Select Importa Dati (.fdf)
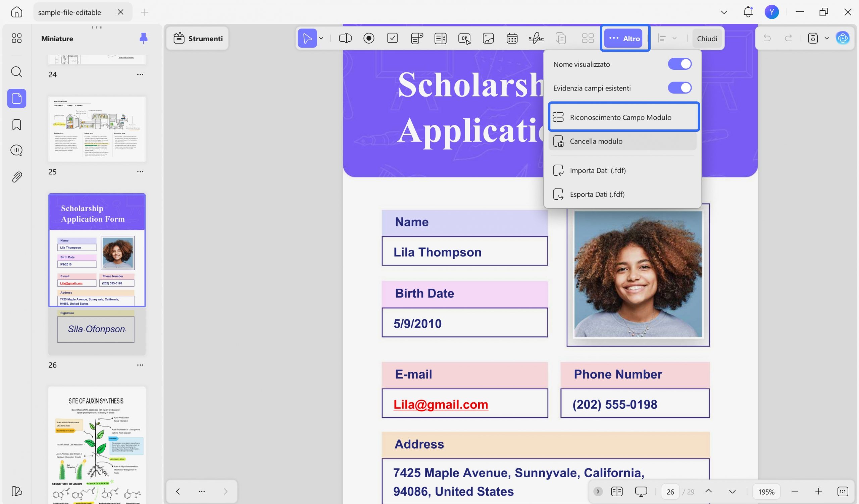Image resolution: width=859 pixels, height=504 pixels. click(x=622, y=170)
